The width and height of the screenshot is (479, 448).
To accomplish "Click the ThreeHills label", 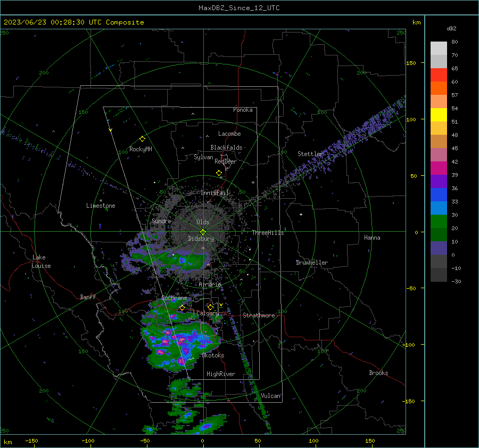I will tap(268, 233).
